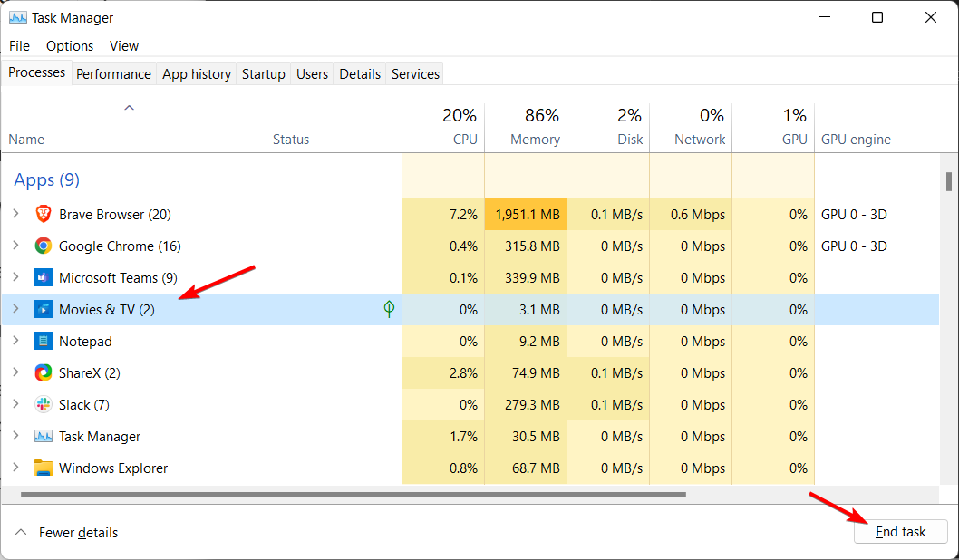959x560 pixels.
Task: Expand the Notepad process row
Action: pos(16,341)
